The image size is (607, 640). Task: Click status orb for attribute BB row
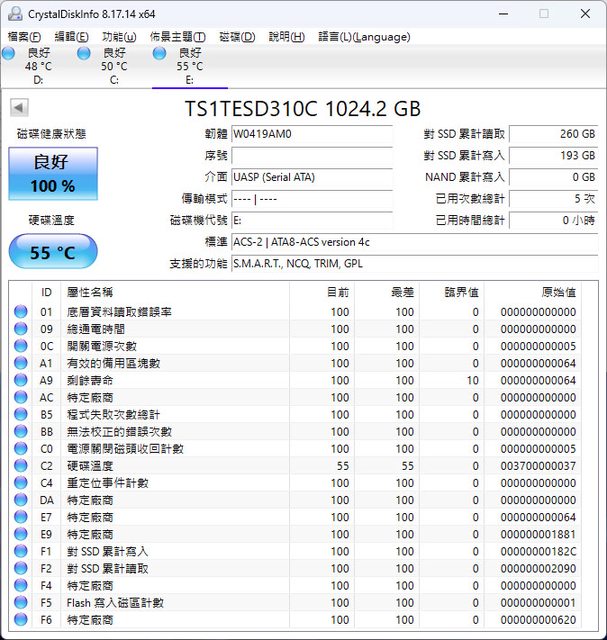point(21,431)
